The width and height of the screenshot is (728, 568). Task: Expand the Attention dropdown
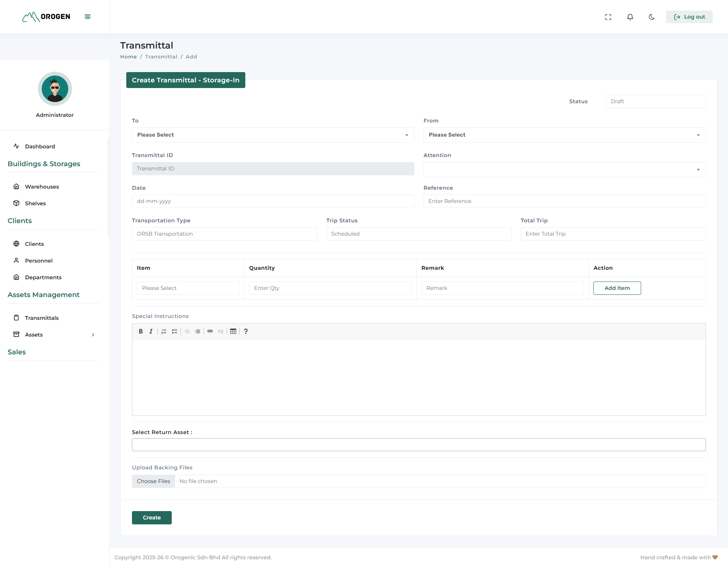pos(564,170)
